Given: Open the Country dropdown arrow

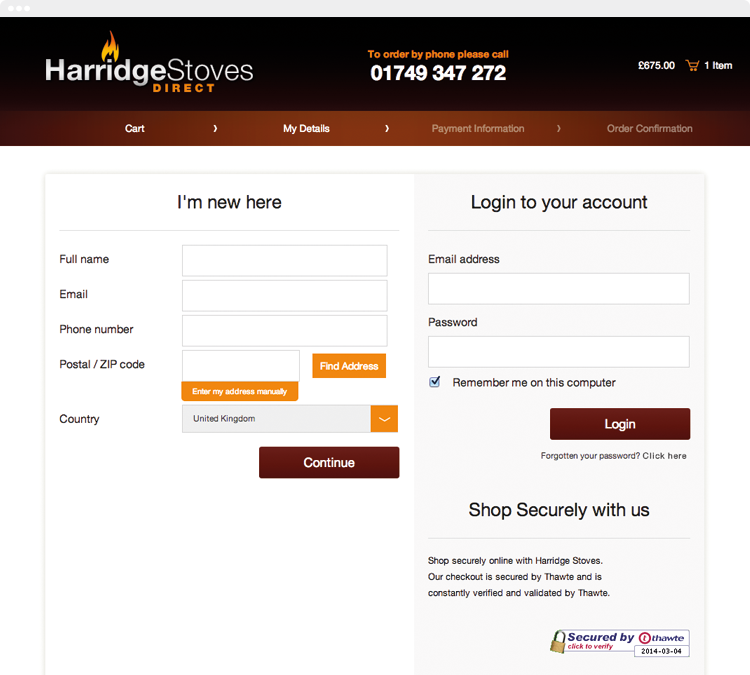Looking at the screenshot, I should (x=384, y=419).
